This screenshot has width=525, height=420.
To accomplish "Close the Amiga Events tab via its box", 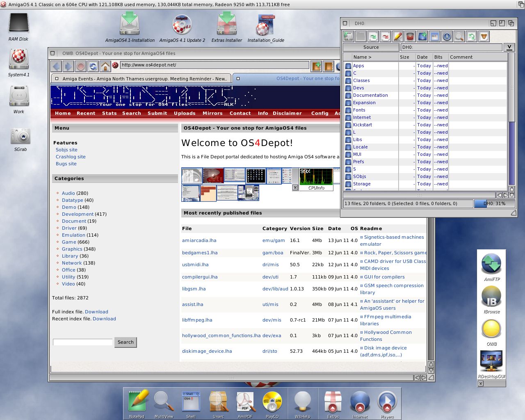I will (57, 79).
